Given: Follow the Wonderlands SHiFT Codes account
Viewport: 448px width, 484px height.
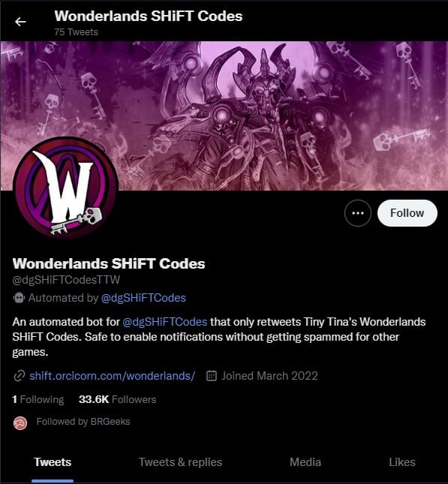Looking at the screenshot, I should [407, 213].
